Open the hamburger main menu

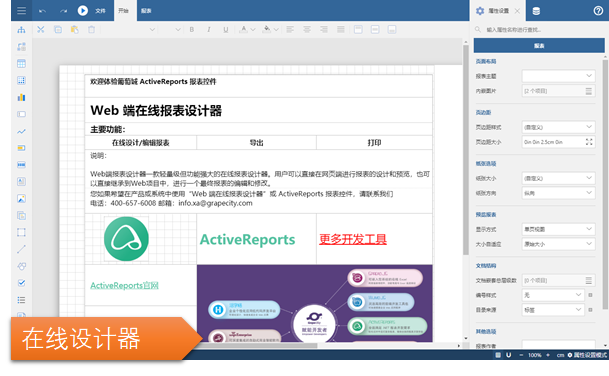[21, 10]
